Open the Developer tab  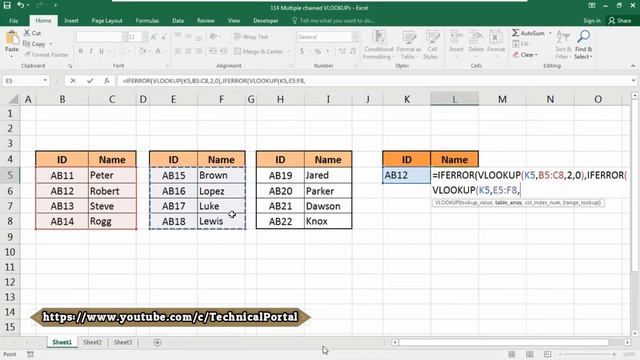click(x=266, y=21)
